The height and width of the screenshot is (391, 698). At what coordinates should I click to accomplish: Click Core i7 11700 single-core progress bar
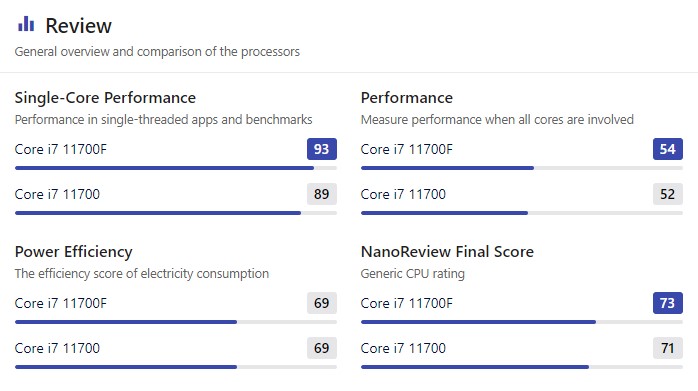[x=176, y=213]
